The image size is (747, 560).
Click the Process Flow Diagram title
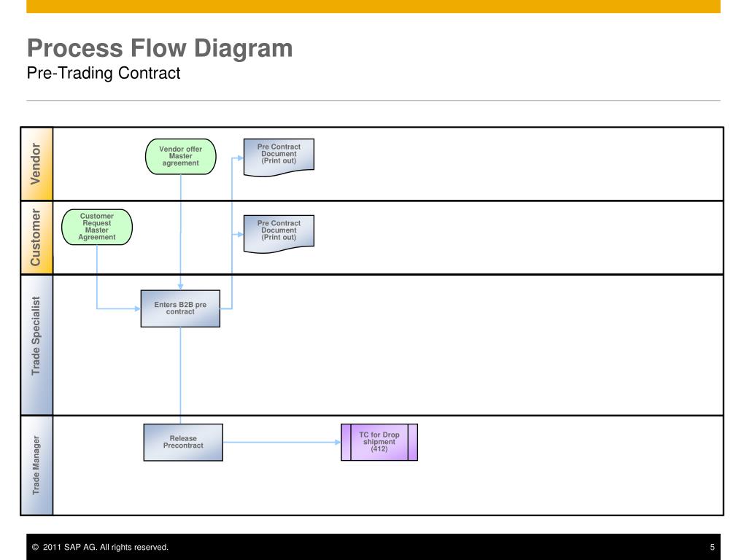pyautogui.click(x=160, y=48)
